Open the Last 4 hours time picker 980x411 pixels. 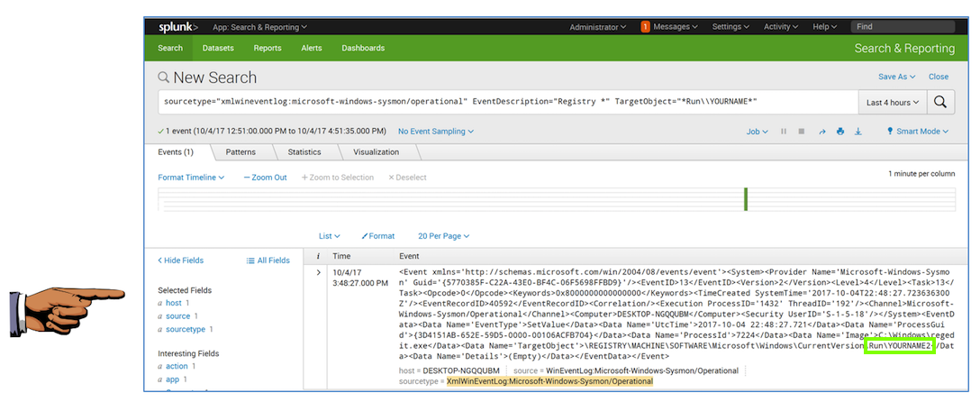[893, 103]
